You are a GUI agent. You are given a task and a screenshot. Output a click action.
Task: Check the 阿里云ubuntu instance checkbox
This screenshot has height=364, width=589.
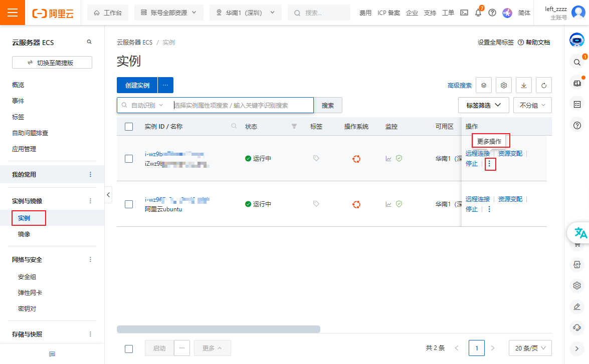click(129, 204)
